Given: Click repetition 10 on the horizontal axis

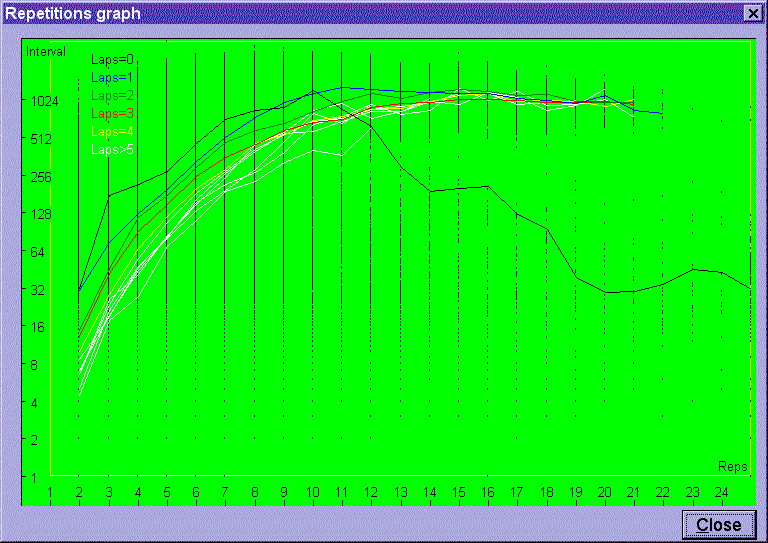Looking at the screenshot, I should 313,492.
